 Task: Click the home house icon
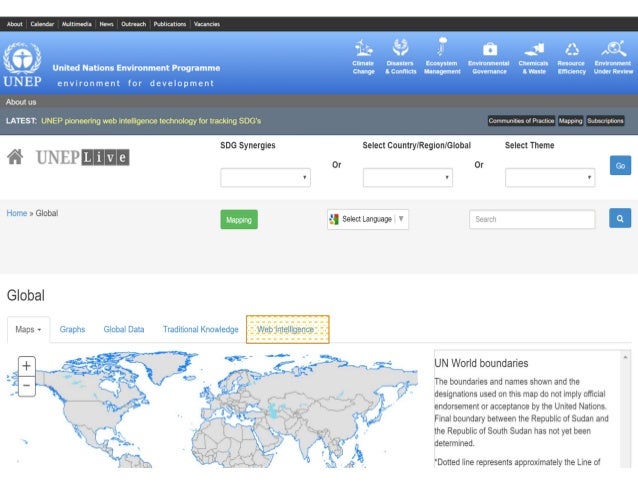click(15, 157)
